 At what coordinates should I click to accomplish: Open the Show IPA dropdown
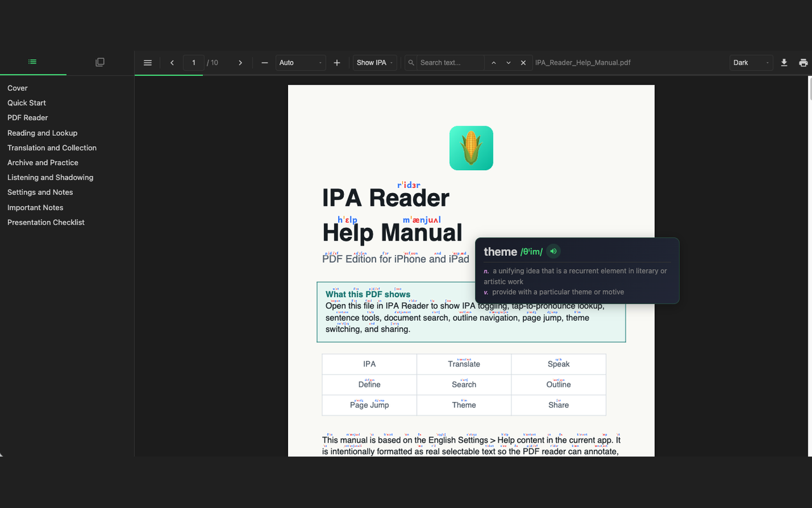(x=375, y=63)
